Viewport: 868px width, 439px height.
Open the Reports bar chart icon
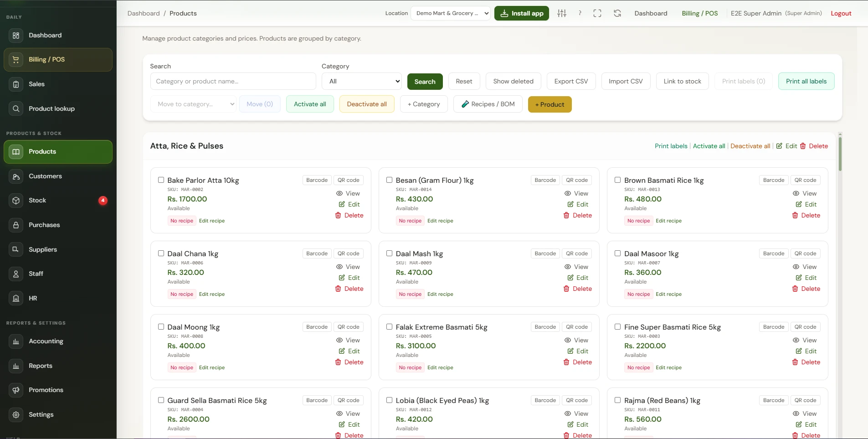pyautogui.click(x=16, y=366)
